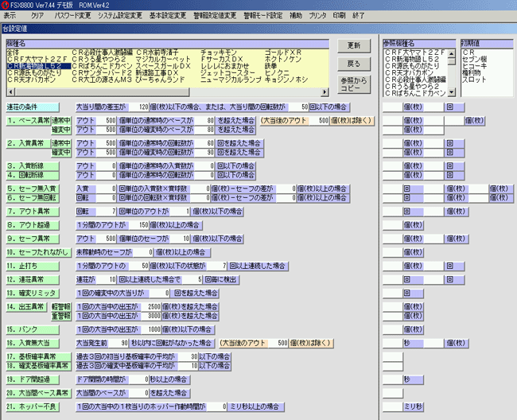The width and height of the screenshot is (517, 420).
Task: Select ジェットコースター in the 機種名 list
Action: click(x=227, y=73)
